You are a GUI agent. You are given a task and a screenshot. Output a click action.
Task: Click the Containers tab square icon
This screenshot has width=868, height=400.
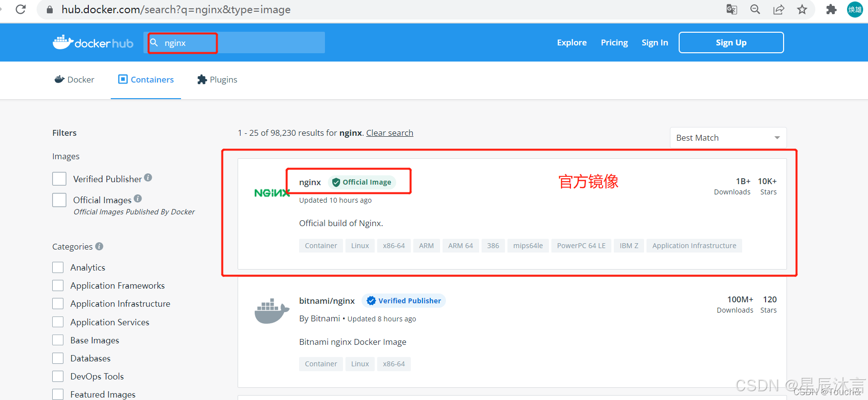pos(123,79)
